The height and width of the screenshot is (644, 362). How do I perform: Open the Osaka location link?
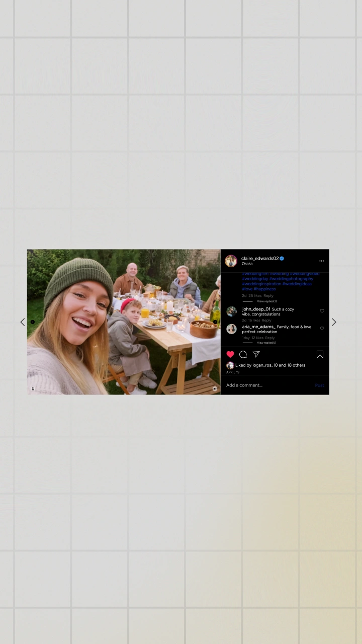[247, 264]
